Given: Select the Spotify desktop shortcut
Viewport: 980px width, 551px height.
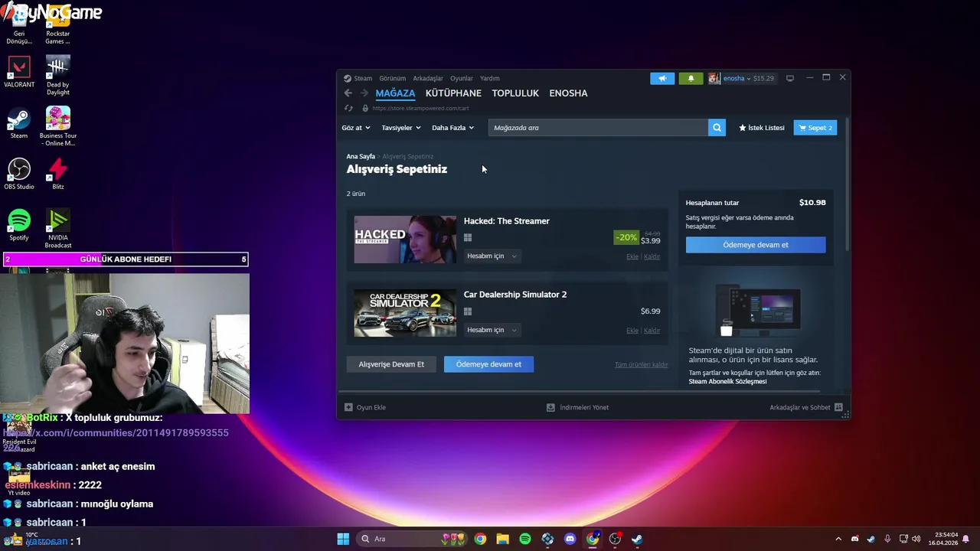Looking at the screenshot, I should [x=19, y=225].
